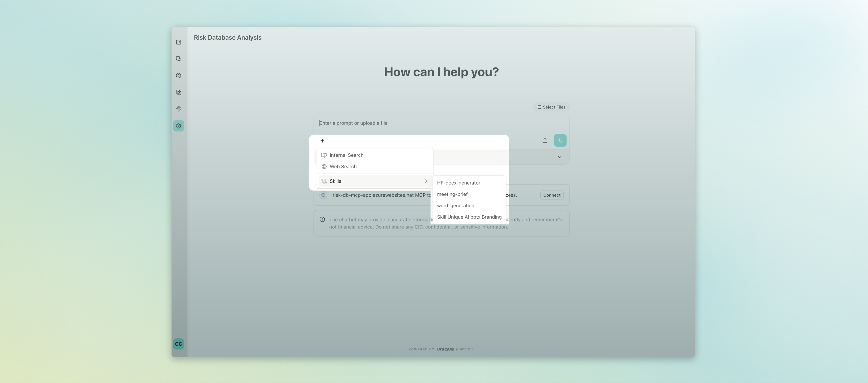Click the Select Files button

[551, 107]
